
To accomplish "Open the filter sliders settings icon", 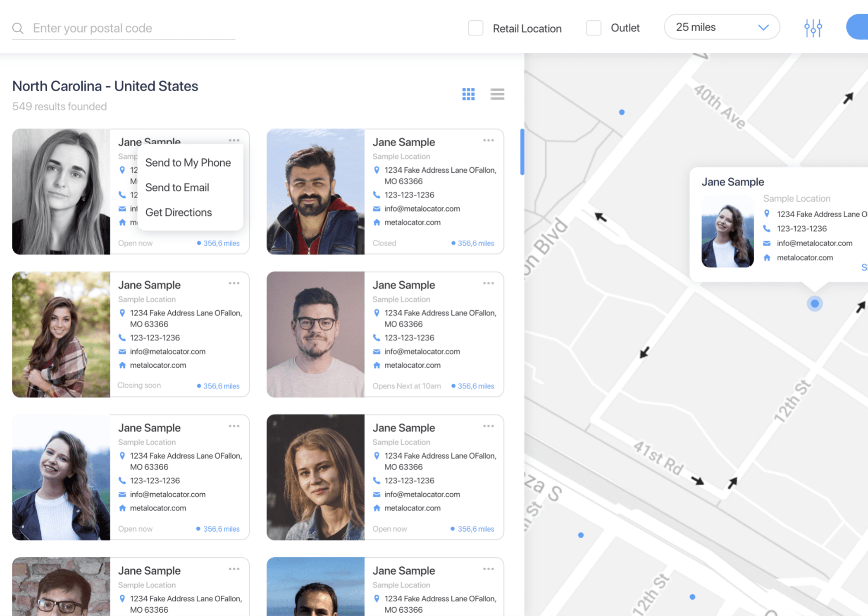I will click(813, 28).
